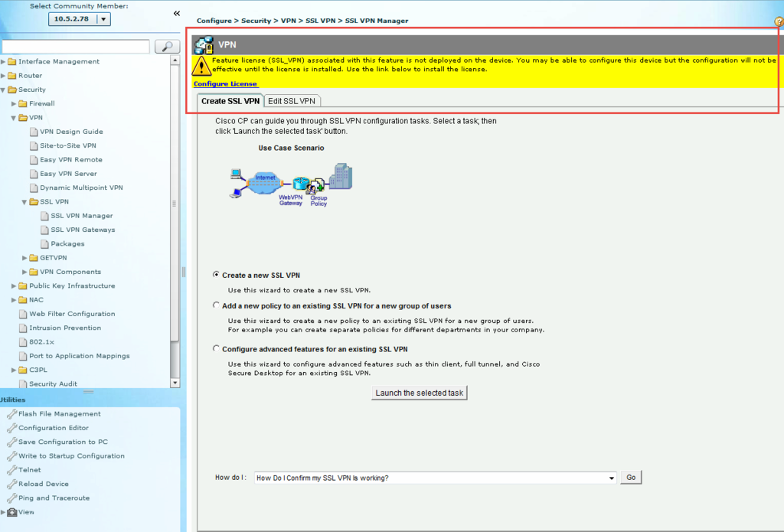The height and width of the screenshot is (532, 784).
Task: Click the tree scrollbar up arrow
Action: pos(175,60)
